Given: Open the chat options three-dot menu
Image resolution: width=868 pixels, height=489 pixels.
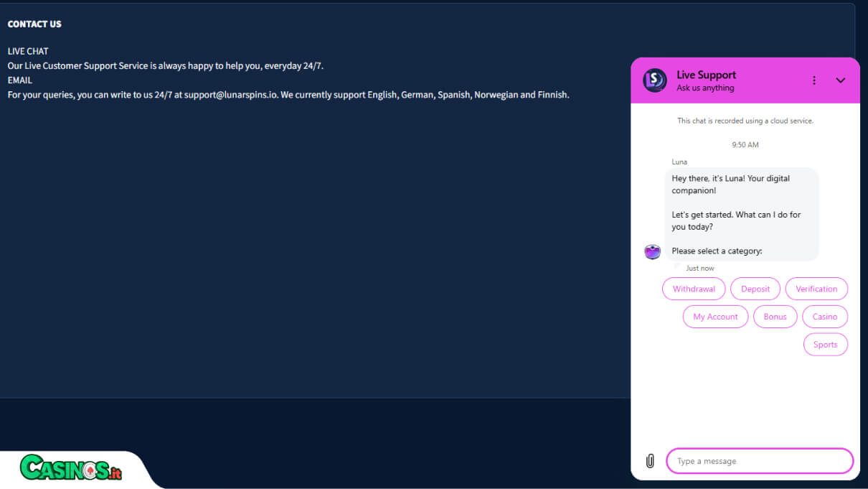Looking at the screenshot, I should (x=813, y=80).
